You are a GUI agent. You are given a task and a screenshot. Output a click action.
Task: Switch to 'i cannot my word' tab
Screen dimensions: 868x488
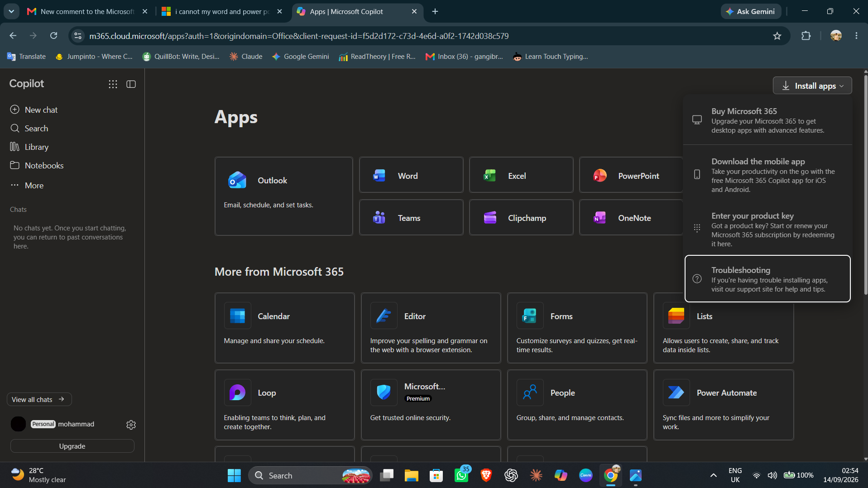tap(222, 11)
